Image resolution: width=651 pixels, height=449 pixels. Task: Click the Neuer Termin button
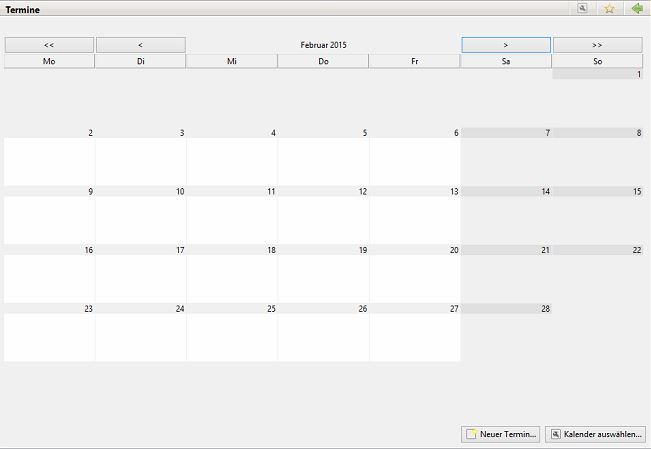point(501,434)
